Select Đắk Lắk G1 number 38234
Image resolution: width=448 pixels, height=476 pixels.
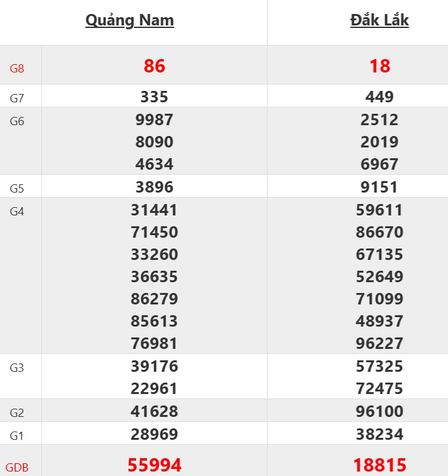(x=379, y=433)
